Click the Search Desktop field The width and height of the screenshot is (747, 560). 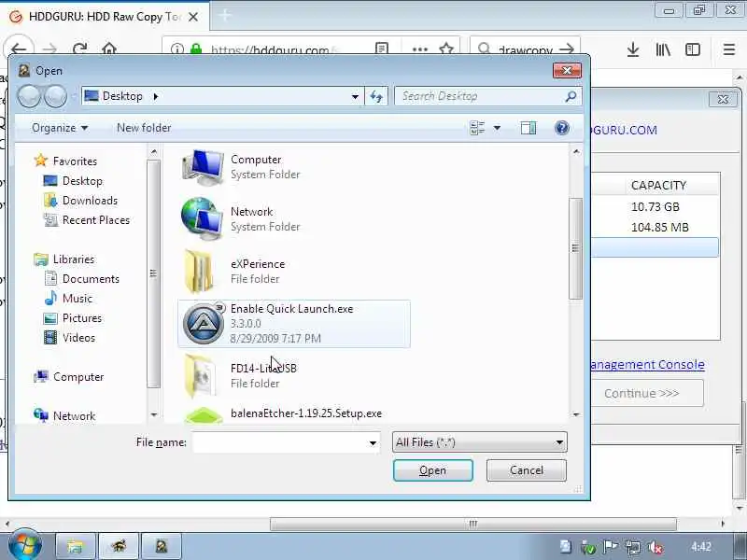481,97
